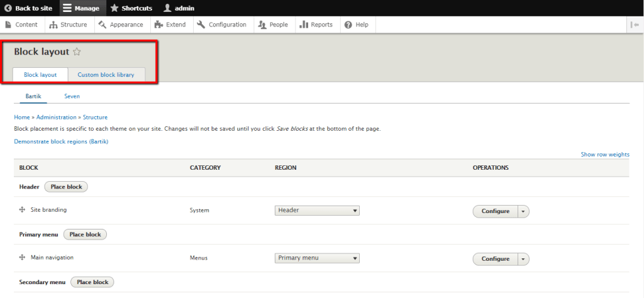644x298 pixels.
Task: Open the Reports admin menu
Action: (x=316, y=25)
